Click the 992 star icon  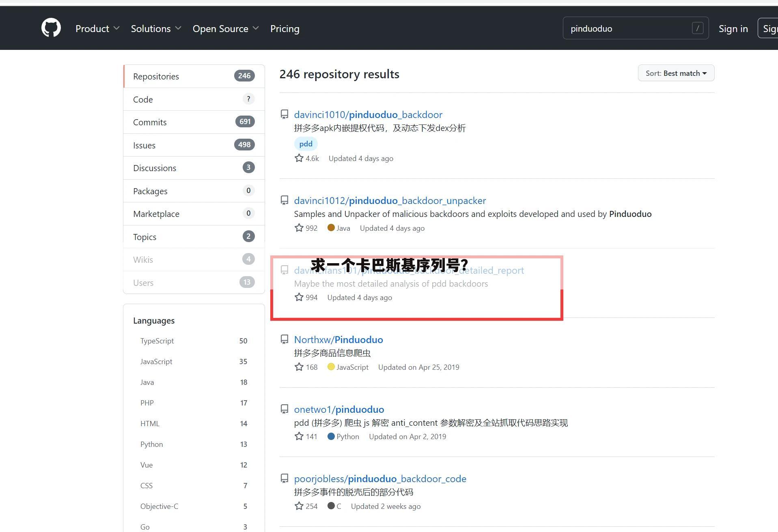coord(299,228)
